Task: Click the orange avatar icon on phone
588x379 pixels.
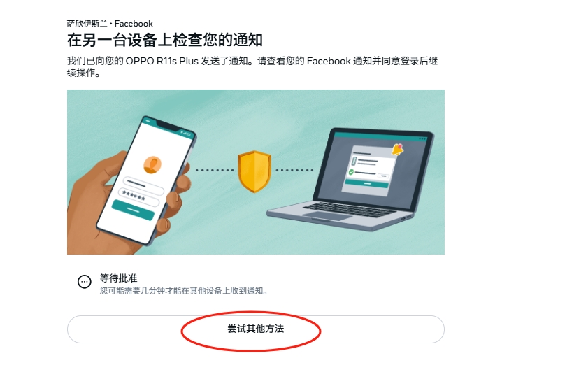Action: pyautogui.click(x=152, y=165)
